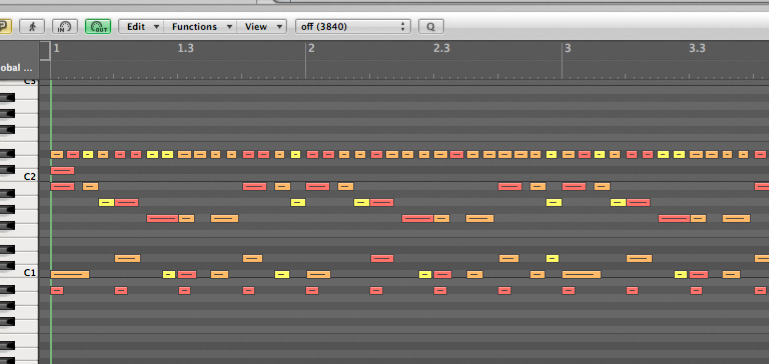Click the 1.3 position in the ruler
The image size is (769, 364).
coord(185,48)
